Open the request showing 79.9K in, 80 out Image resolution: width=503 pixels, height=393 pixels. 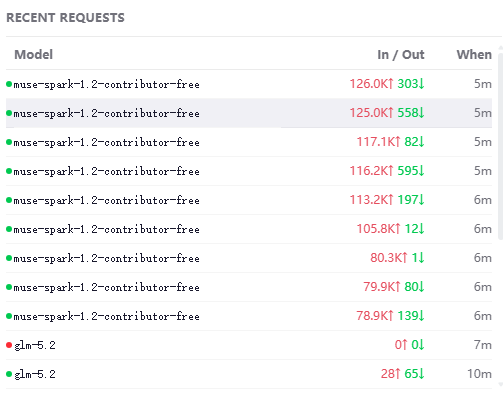pos(249,287)
